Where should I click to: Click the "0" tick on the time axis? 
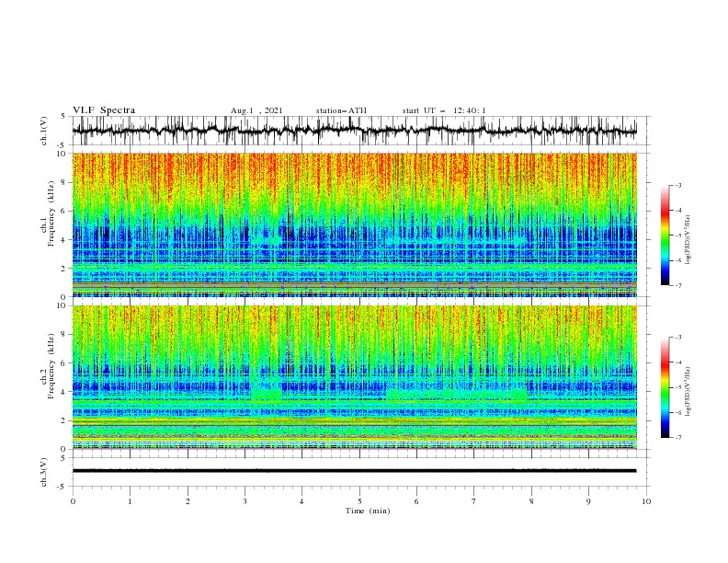[73, 501]
